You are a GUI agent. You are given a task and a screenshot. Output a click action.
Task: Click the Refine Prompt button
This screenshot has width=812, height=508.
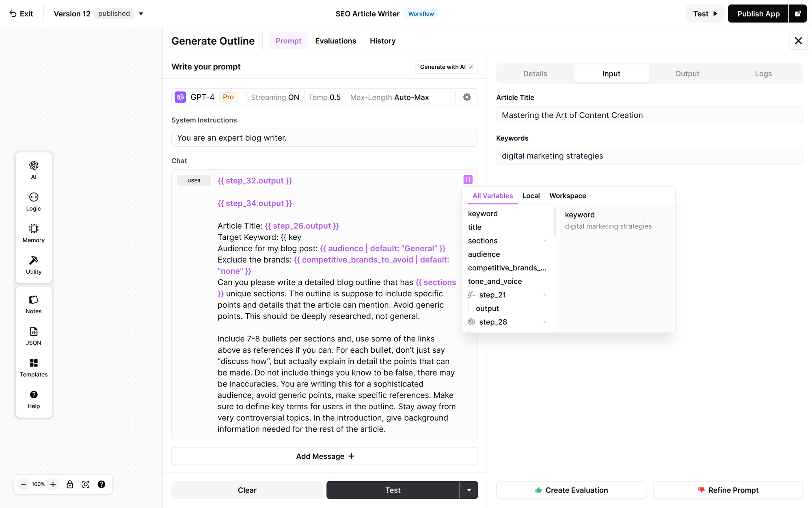[x=728, y=490]
